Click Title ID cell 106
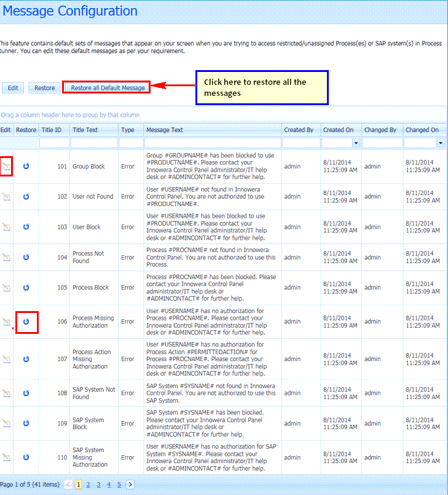The image size is (448, 495). (54, 322)
